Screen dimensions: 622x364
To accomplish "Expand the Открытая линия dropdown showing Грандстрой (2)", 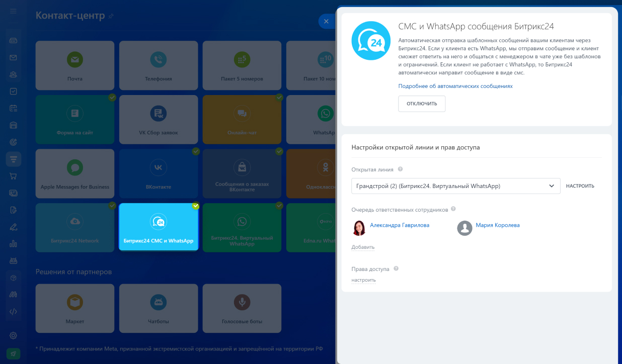I will 456,186.
